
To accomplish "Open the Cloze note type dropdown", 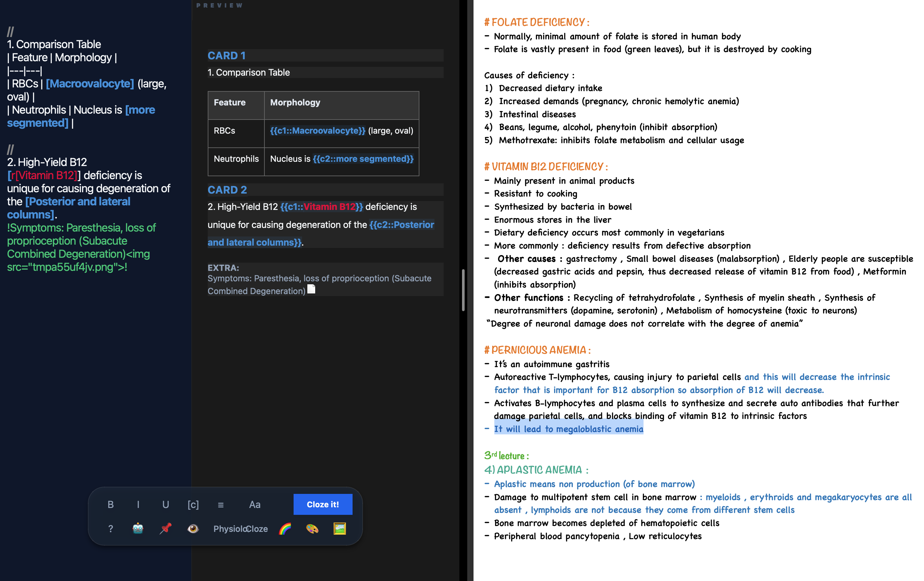I will (x=258, y=529).
